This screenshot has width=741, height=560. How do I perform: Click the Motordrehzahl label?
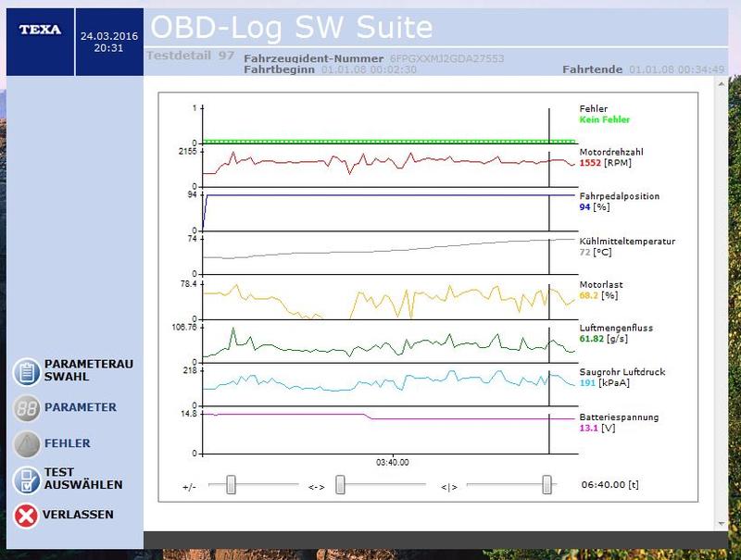pos(611,152)
